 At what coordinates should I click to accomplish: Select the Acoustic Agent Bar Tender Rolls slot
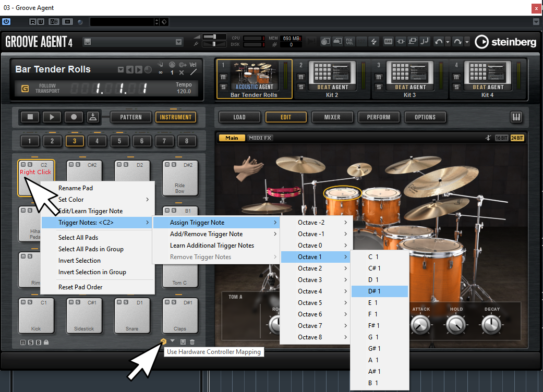255,79
